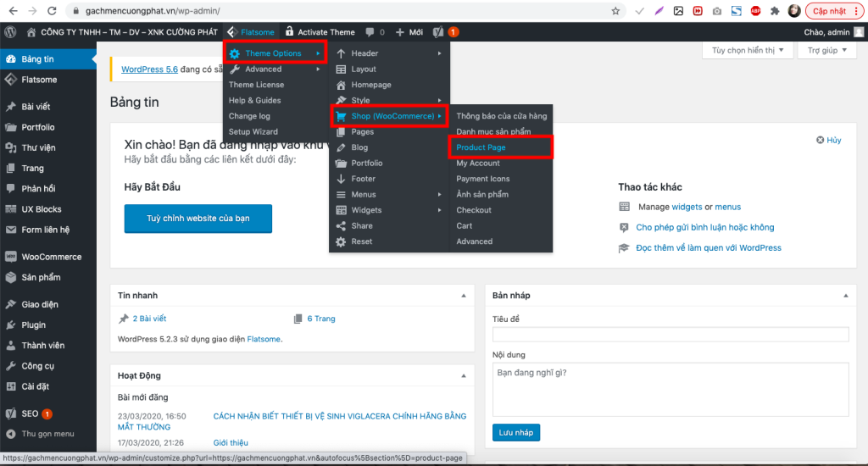Dismiss welcome panel with Hủy link

(x=828, y=140)
